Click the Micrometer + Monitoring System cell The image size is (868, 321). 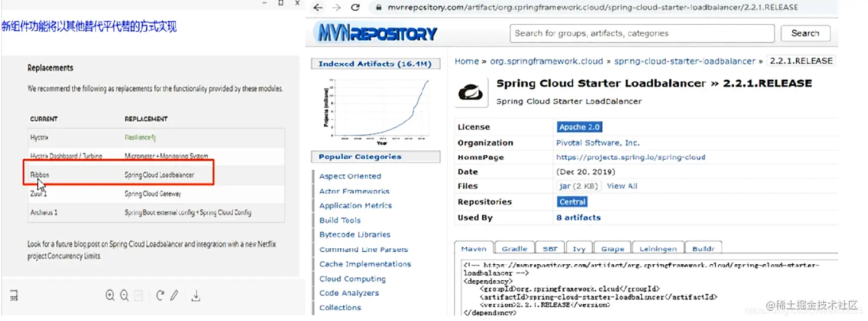[x=166, y=156]
